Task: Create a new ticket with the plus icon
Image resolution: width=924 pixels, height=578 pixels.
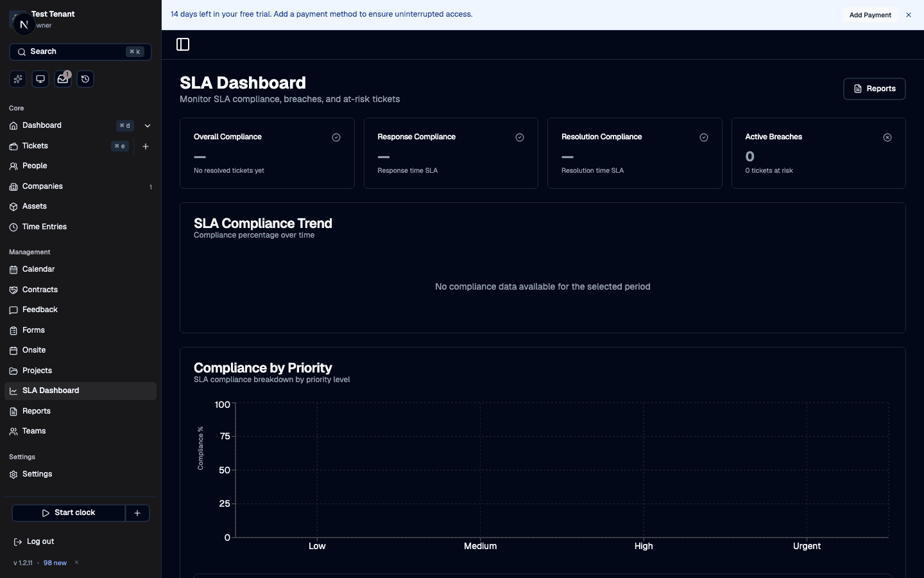Action: coord(146,146)
